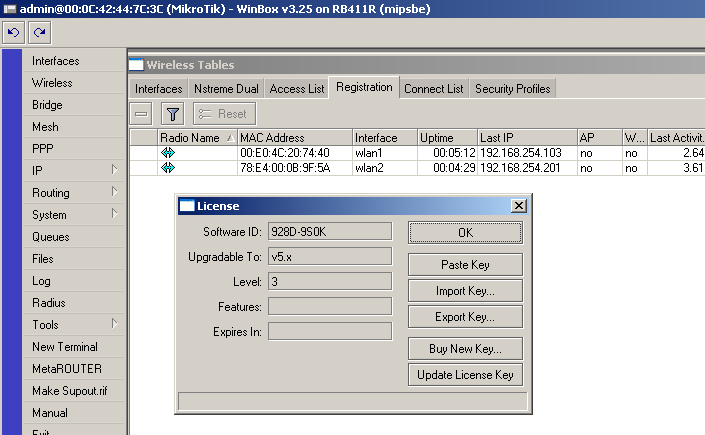This screenshot has width=705, height=435.
Task: Close the License dialog
Action: (519, 206)
